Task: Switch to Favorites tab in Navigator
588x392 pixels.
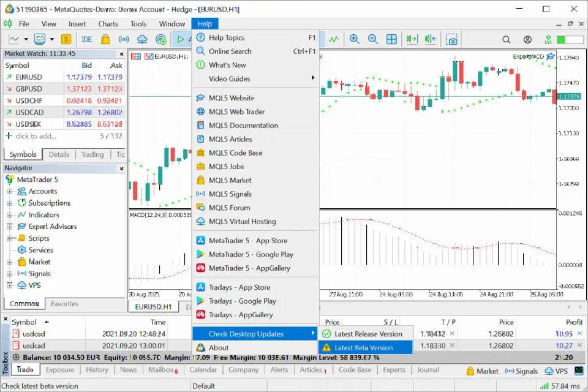Action: pyautogui.click(x=64, y=304)
